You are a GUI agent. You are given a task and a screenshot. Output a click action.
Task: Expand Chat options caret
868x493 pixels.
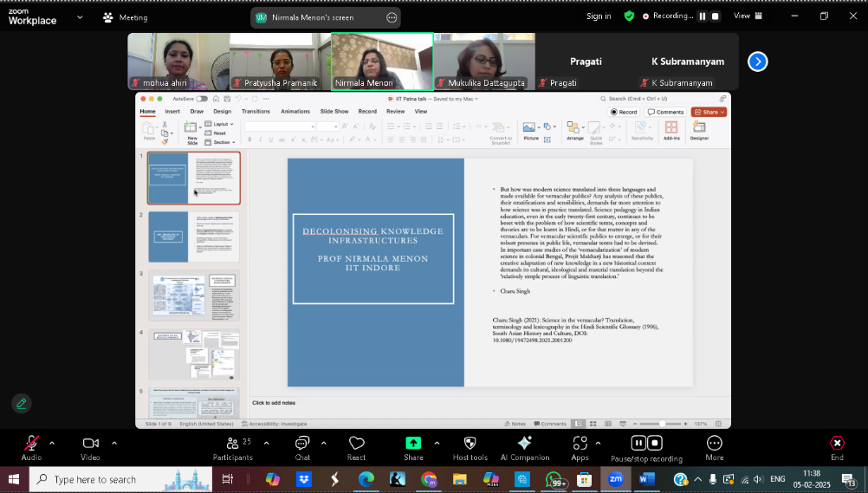pos(324,443)
